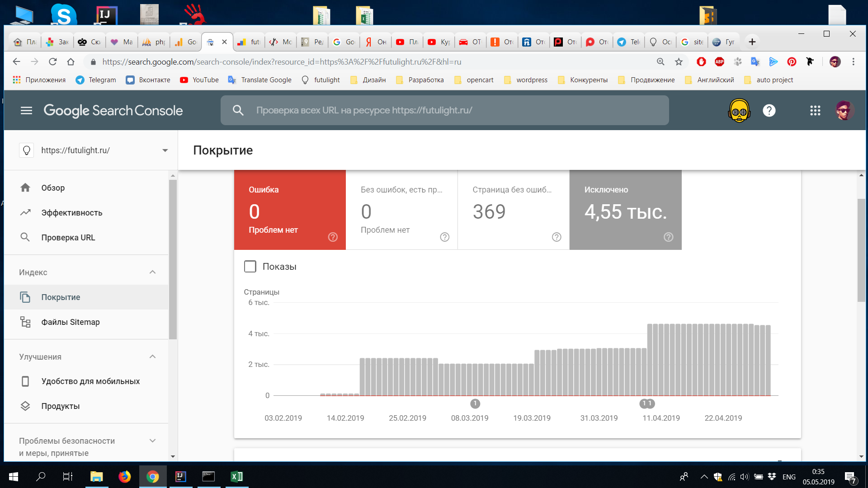Click the AdBlock Plus extension icon
This screenshot has width=868, height=488.
[x=719, y=62]
